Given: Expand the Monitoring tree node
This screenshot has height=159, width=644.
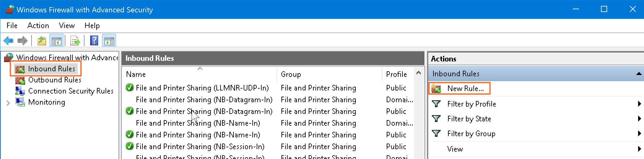Looking at the screenshot, I should click(8, 103).
